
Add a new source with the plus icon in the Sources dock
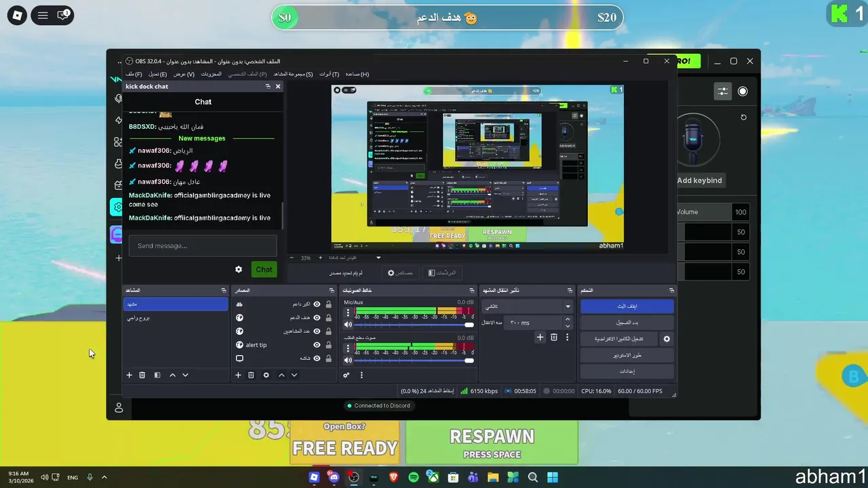click(x=238, y=375)
